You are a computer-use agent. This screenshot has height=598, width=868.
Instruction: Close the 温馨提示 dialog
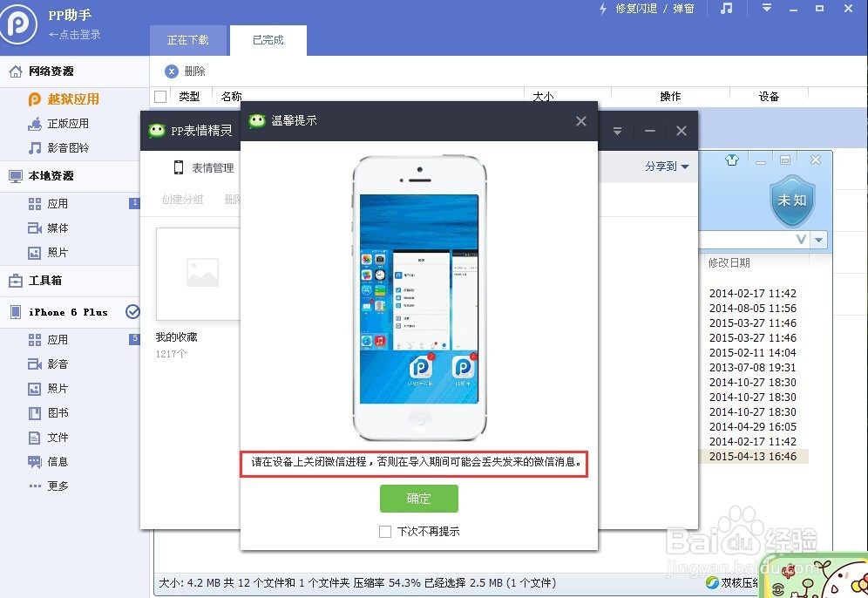pyautogui.click(x=580, y=121)
